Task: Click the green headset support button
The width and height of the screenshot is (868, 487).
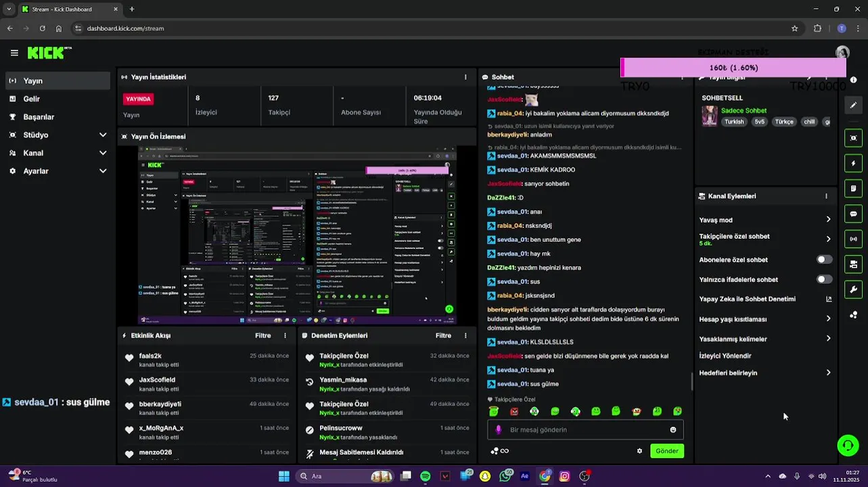Action: tap(848, 444)
